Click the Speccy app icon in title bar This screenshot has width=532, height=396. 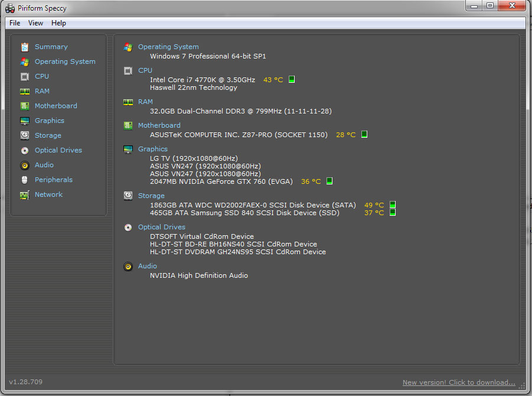coord(10,8)
